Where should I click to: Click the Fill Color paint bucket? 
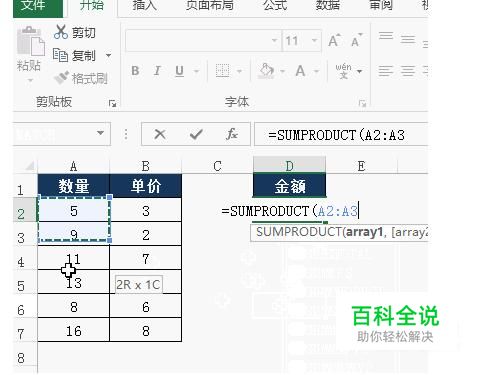pyautogui.click(x=266, y=71)
